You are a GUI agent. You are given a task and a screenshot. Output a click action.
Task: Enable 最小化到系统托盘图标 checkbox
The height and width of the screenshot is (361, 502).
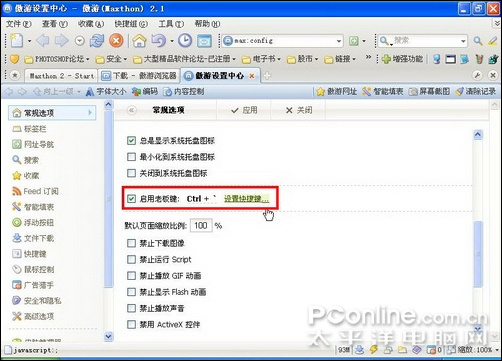[x=131, y=157]
